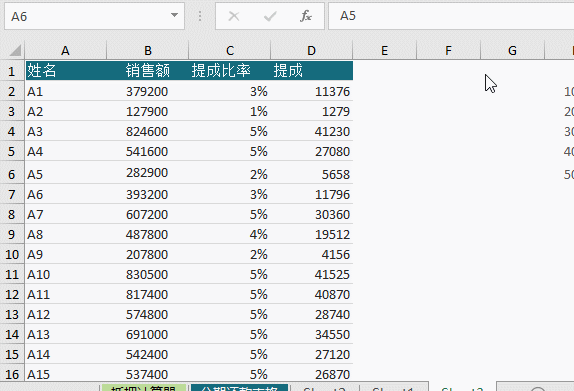Select column F header

click(x=448, y=51)
